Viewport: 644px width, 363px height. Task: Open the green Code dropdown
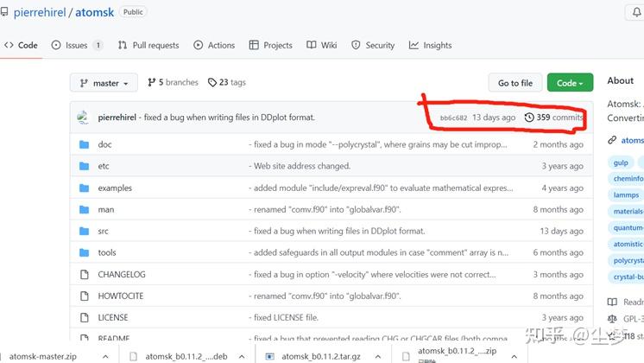[570, 83]
